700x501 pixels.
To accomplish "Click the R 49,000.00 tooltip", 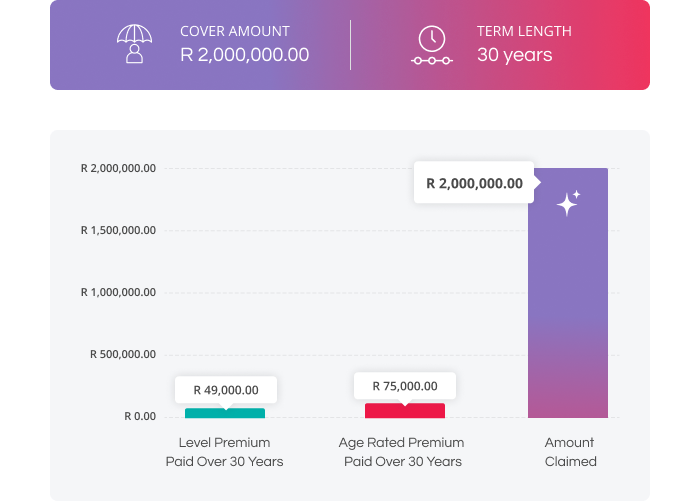I will click(225, 390).
